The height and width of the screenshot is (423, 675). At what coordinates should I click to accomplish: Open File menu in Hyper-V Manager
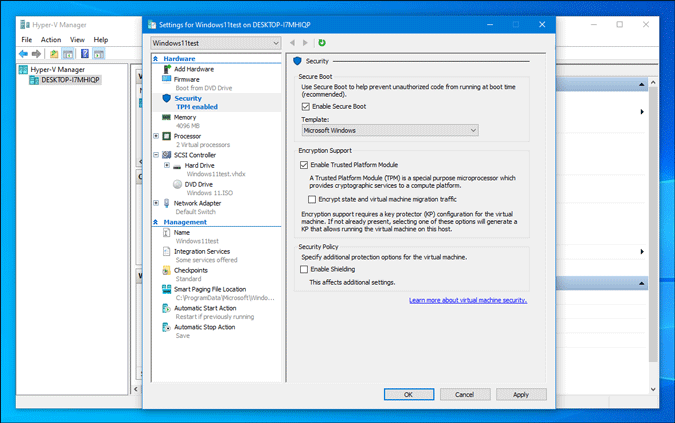click(x=27, y=40)
